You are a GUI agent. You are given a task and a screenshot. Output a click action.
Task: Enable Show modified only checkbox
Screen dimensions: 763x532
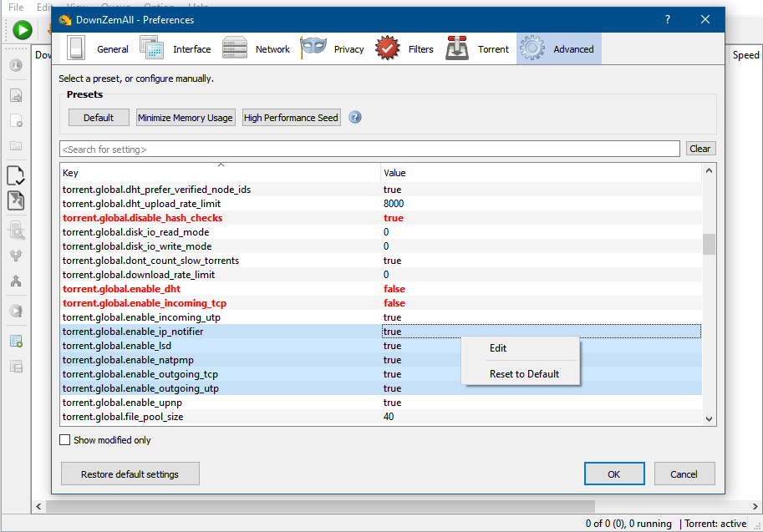coord(64,440)
